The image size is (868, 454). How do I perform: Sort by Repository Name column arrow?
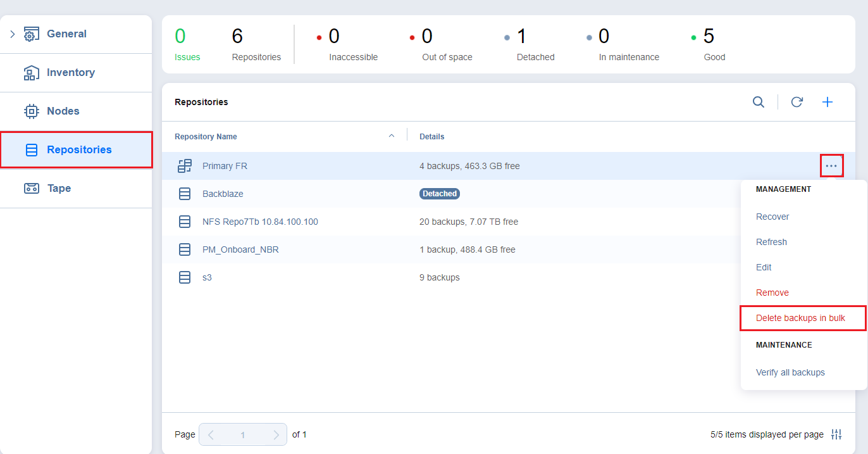(x=391, y=136)
